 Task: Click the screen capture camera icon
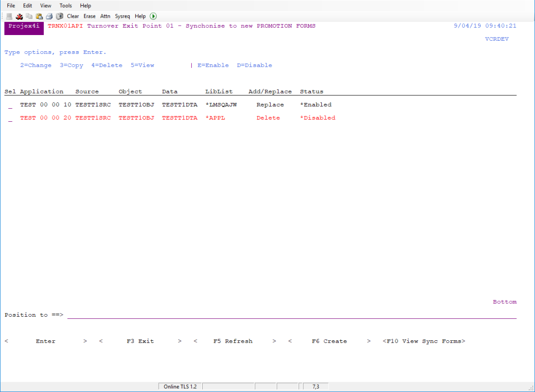60,16
